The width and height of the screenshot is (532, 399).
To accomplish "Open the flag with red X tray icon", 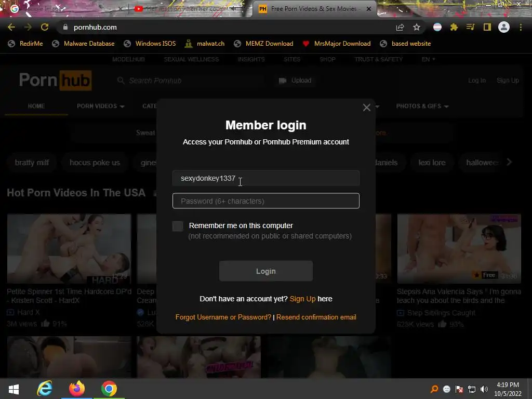I will click(459, 389).
